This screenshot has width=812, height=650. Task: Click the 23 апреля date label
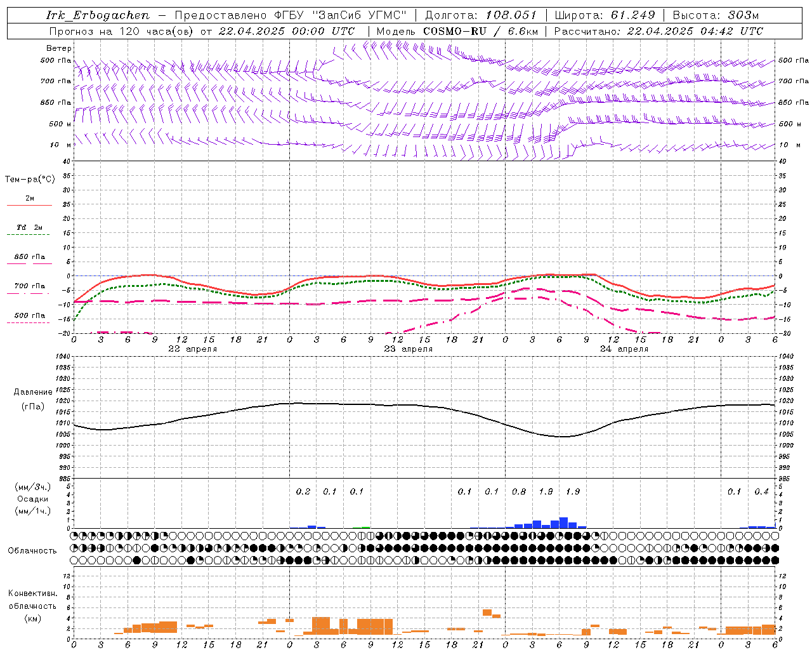coord(408,349)
